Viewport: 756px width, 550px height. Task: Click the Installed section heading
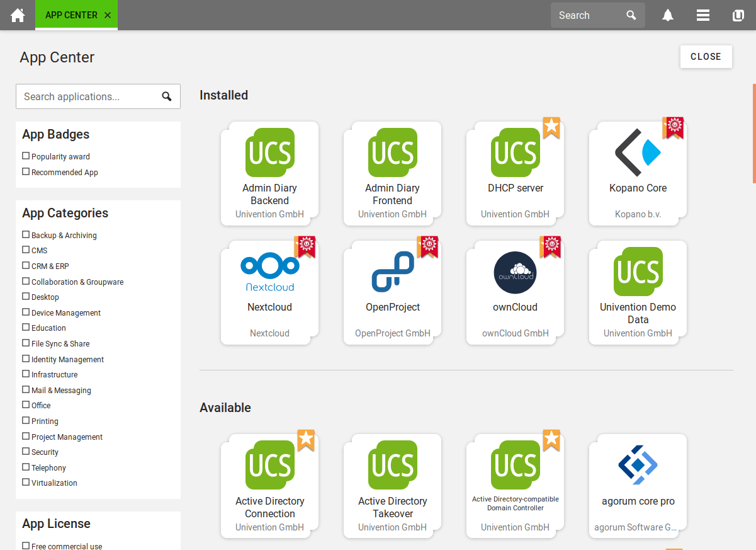pos(223,95)
